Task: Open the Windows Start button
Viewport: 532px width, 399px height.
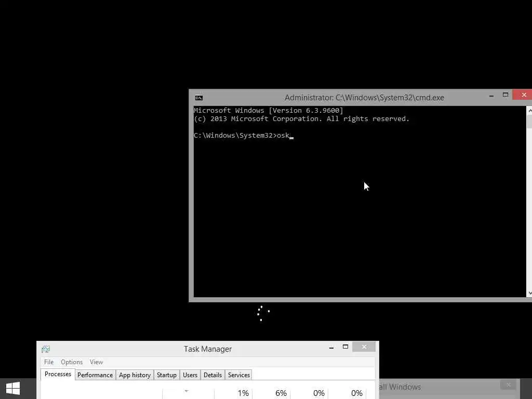Action: click(x=13, y=389)
